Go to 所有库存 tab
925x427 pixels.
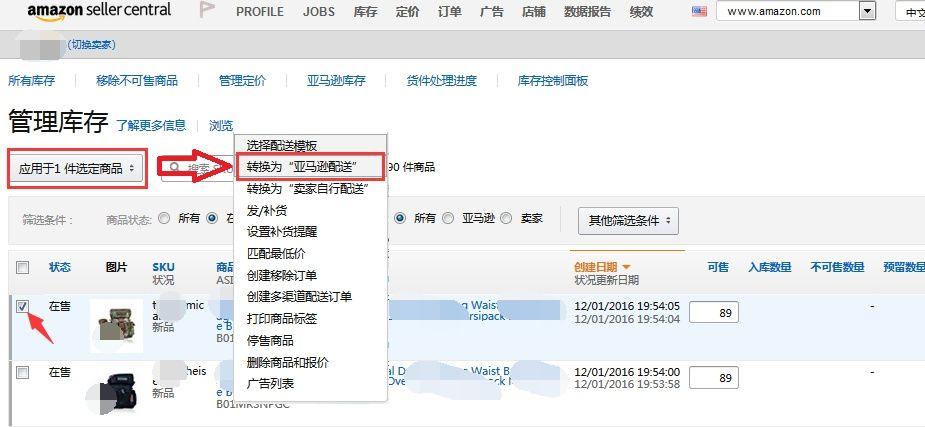point(31,81)
